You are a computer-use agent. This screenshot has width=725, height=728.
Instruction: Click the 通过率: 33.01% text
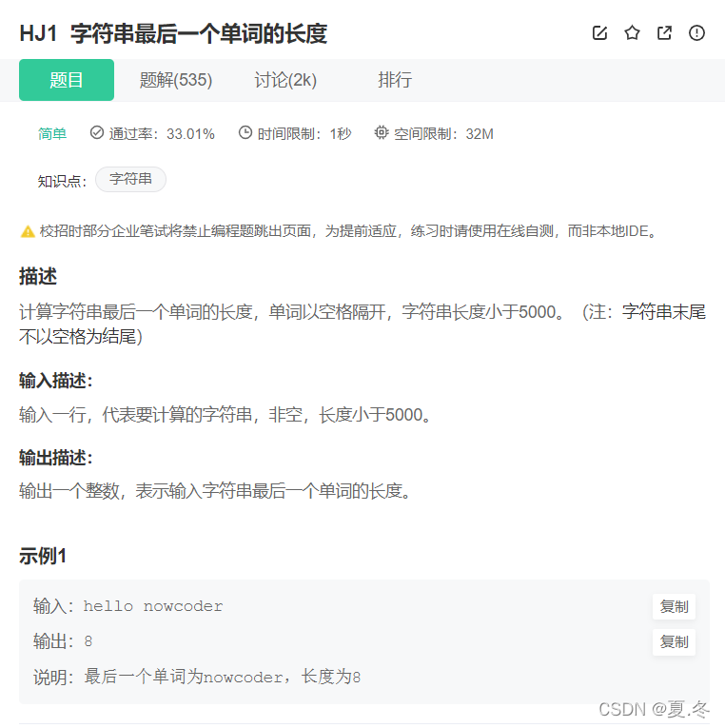(x=162, y=134)
